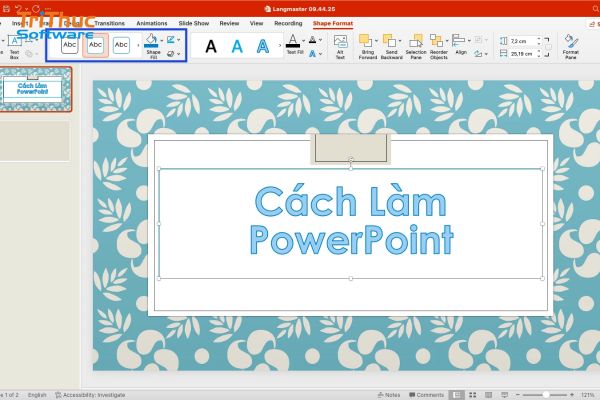Toggle the Comments pane button
Viewport: 600px width, 400px height.
tap(426, 395)
